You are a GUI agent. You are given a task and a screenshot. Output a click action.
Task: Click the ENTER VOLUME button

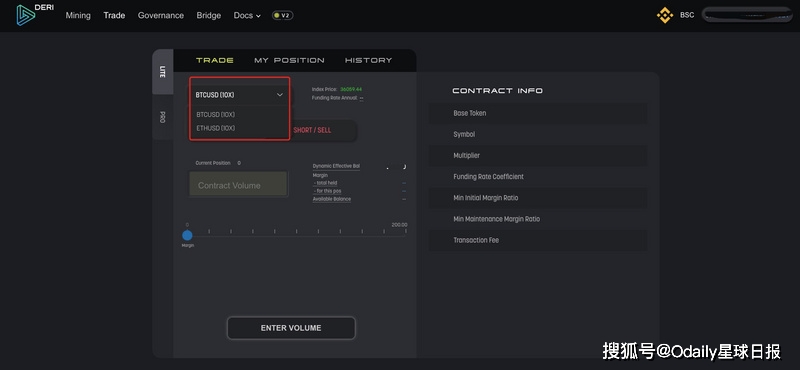pyautogui.click(x=291, y=328)
